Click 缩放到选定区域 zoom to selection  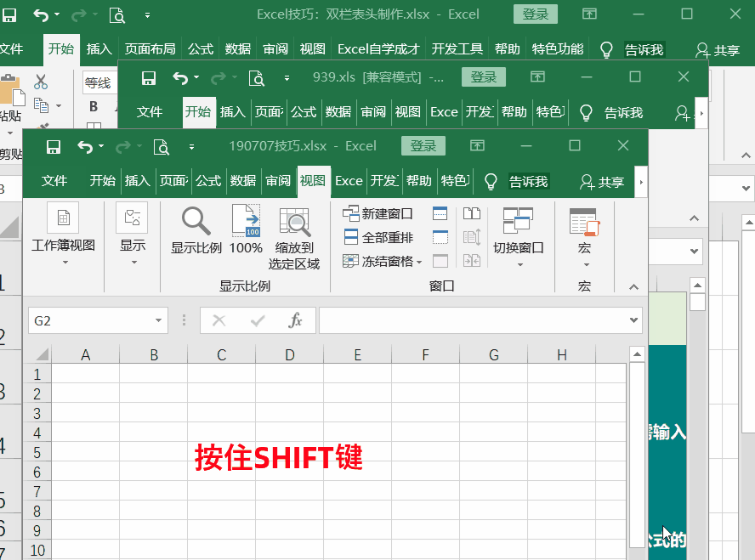[294, 238]
